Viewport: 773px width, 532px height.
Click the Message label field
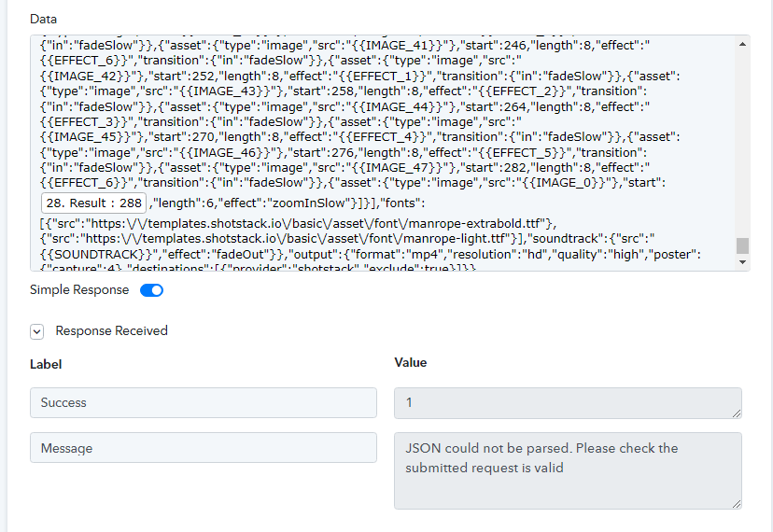point(204,448)
